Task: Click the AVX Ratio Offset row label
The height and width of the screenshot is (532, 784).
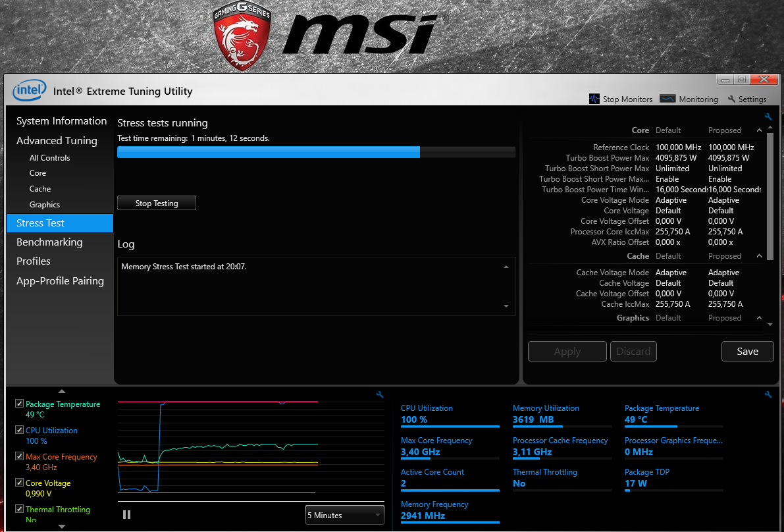Action: (x=621, y=242)
